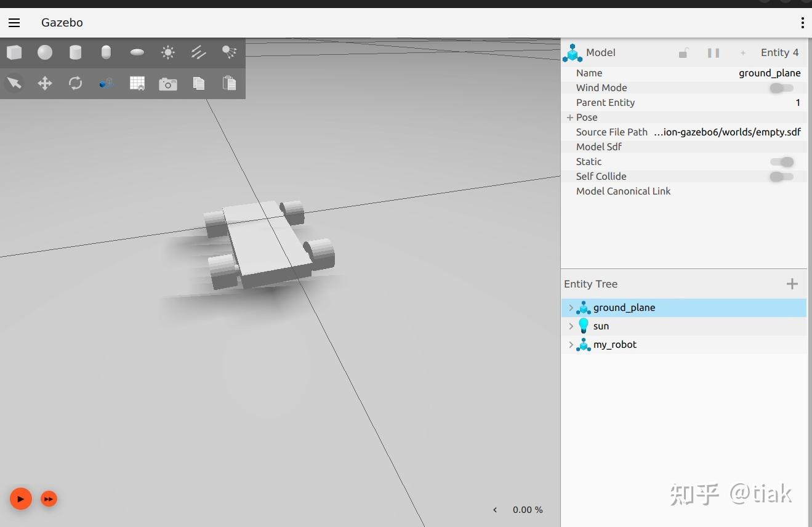The image size is (812, 527).
Task: Select the Transform/Translate tool
Action: (44, 83)
